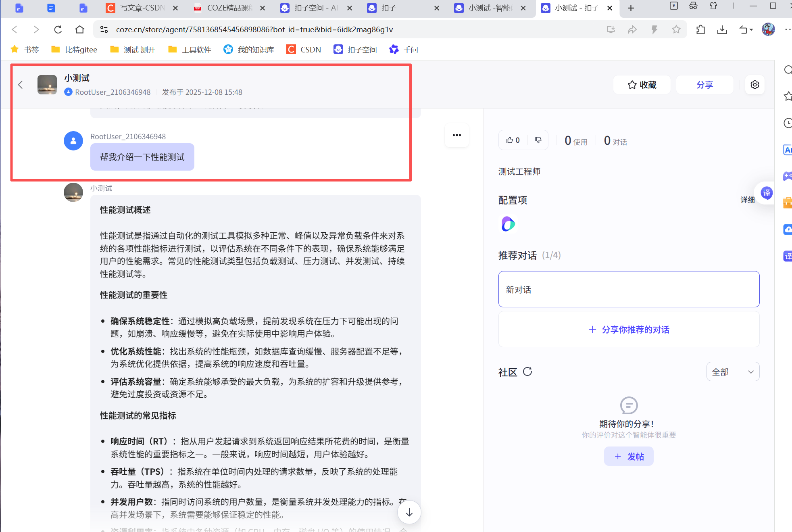Click the scroll-to-bottom arrow button
Screen dimensions: 792x532
(409, 512)
